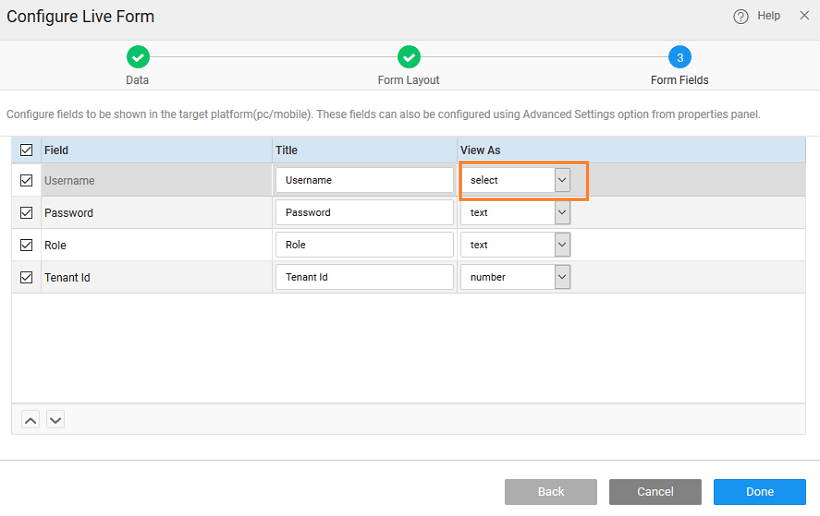820x516 pixels.
Task: Expand Password View As dropdown
Action: (x=562, y=213)
